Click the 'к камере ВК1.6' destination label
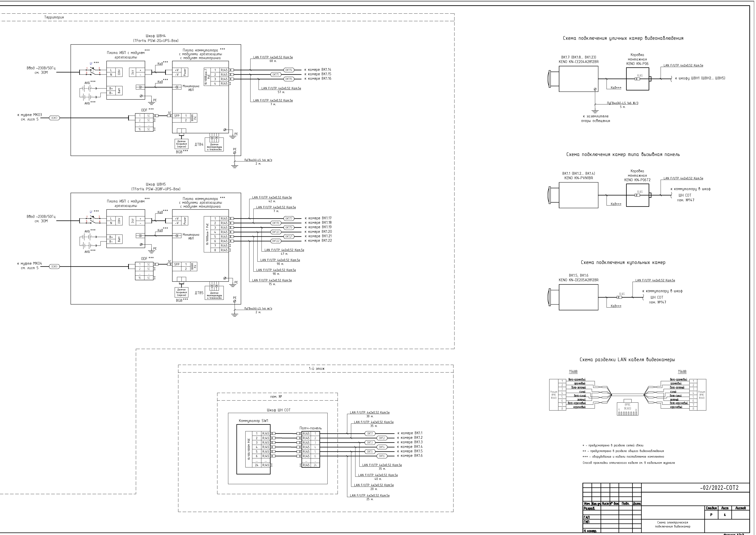756x535 pixels. point(410,456)
